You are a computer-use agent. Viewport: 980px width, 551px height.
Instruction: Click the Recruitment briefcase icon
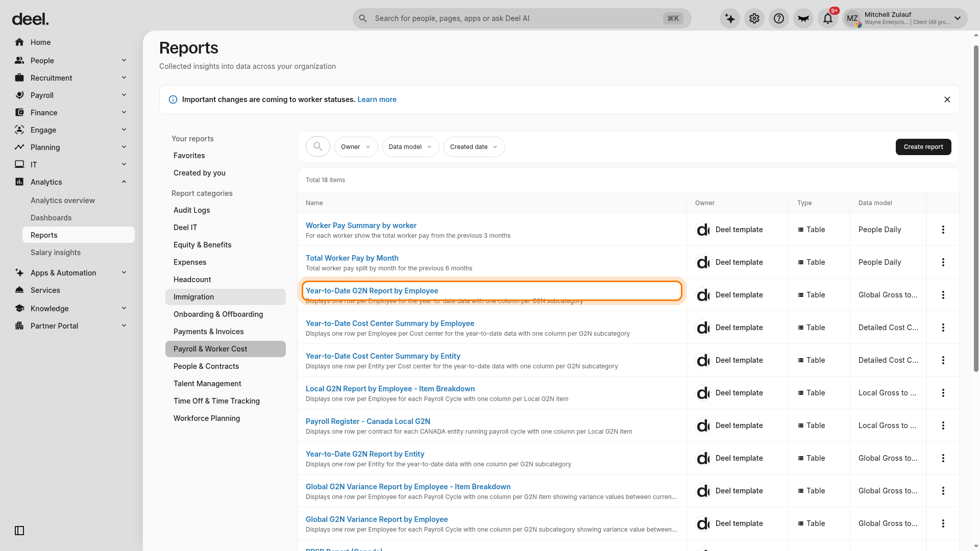click(19, 78)
